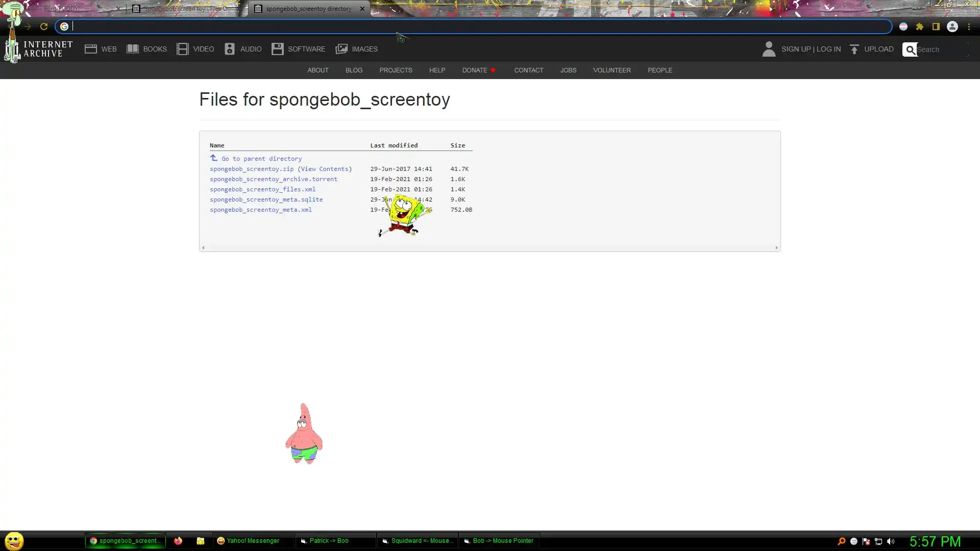
Task: Click the View Contents link
Action: point(325,169)
